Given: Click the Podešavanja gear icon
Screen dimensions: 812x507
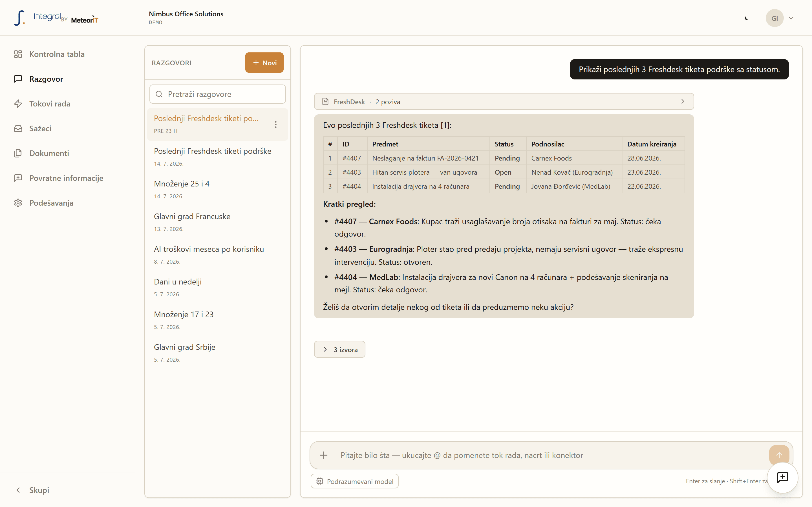Looking at the screenshot, I should (18, 203).
